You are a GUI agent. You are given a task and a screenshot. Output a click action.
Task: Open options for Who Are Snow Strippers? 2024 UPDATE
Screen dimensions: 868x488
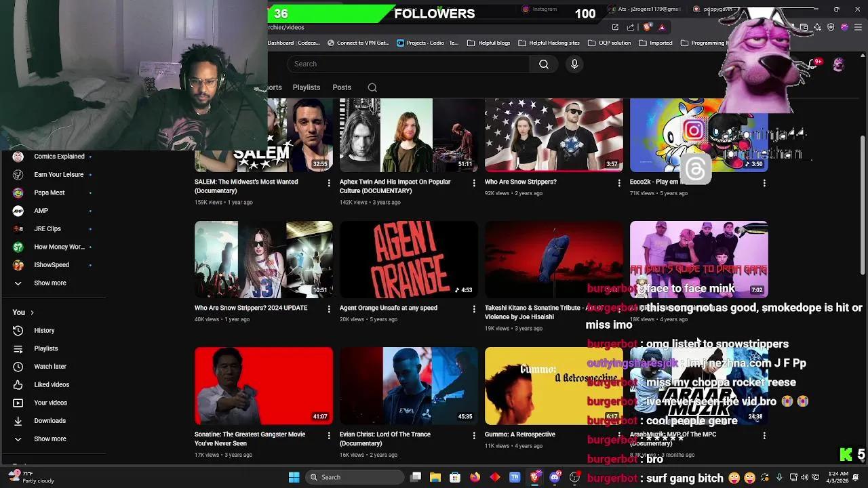[329, 309]
